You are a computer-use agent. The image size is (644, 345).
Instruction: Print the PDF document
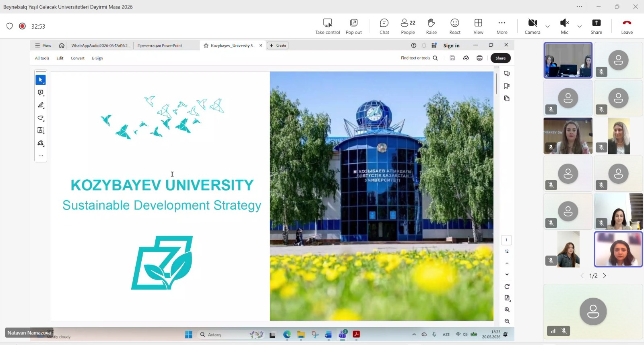479,58
